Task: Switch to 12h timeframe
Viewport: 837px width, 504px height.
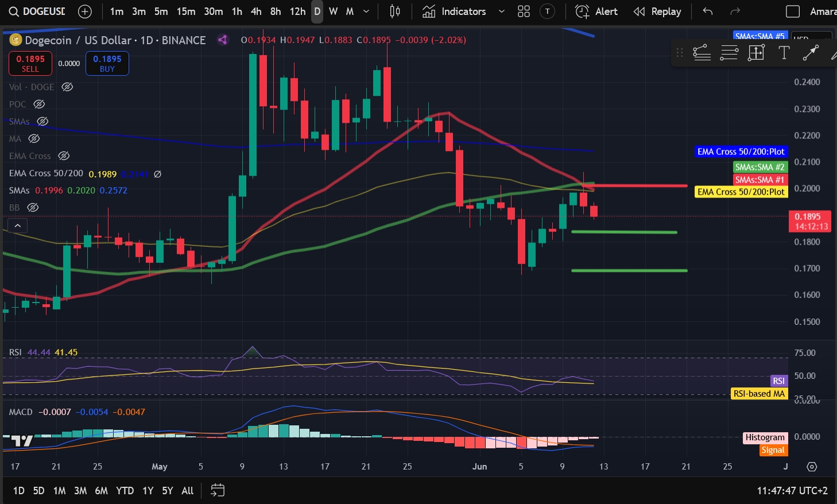Action: click(x=297, y=11)
